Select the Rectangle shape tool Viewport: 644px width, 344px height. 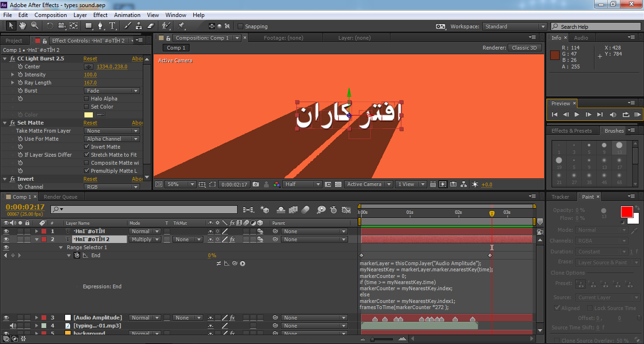(x=89, y=26)
